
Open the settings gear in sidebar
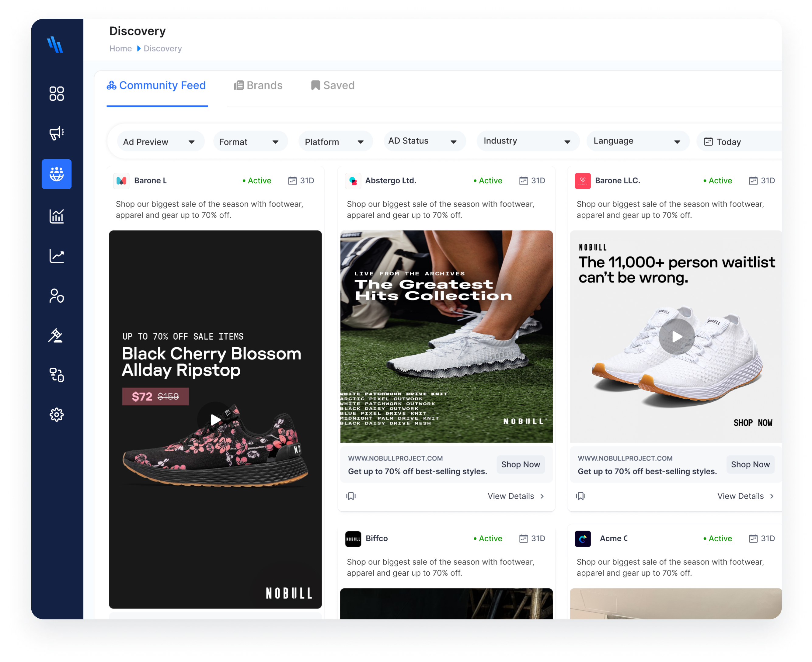point(57,415)
